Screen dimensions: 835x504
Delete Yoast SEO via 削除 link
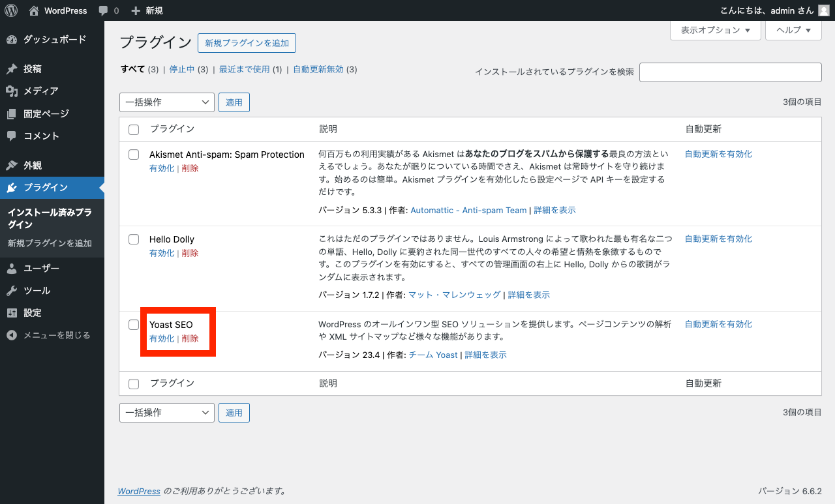(190, 338)
